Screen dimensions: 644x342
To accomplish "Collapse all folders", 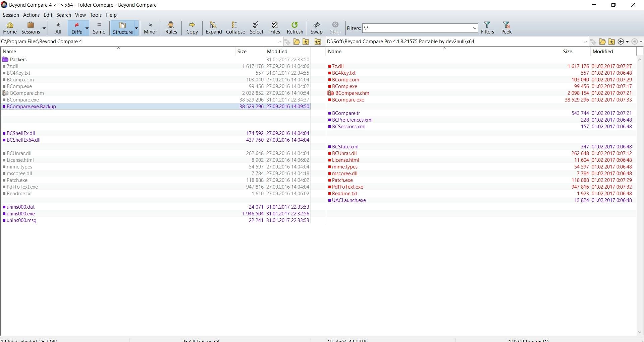I will pos(235,28).
